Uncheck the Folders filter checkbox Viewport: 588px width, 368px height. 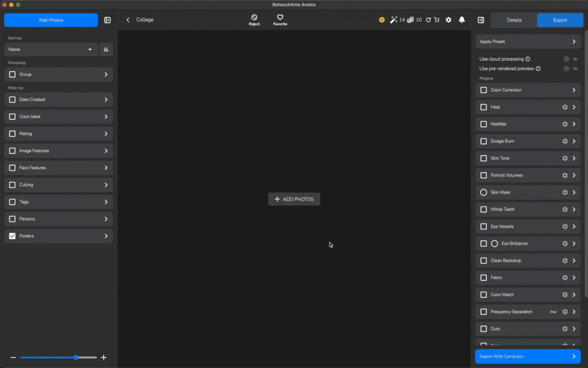pyautogui.click(x=12, y=236)
